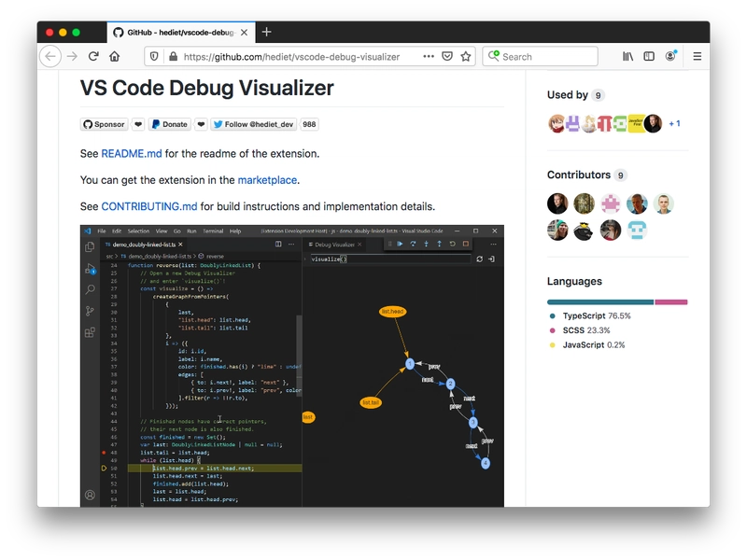Open first contributor avatar in Contributors
Viewport: 747px width, 560px height.
pos(557,203)
